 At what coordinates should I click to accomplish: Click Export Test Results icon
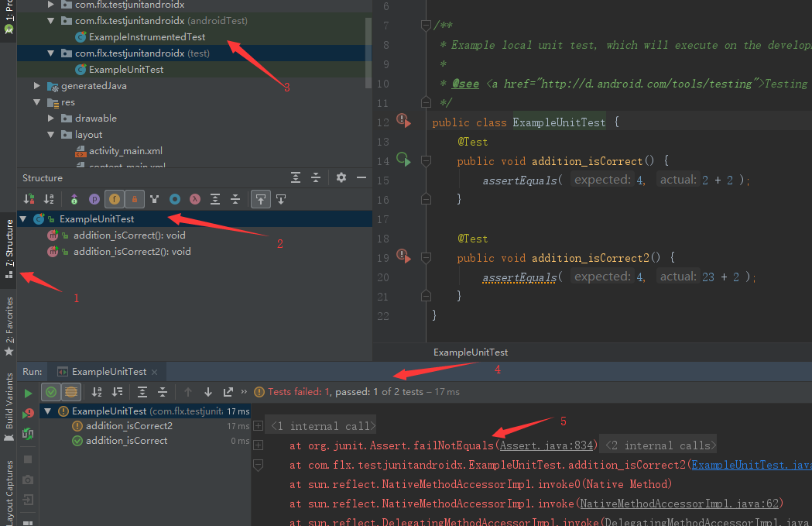click(x=228, y=392)
